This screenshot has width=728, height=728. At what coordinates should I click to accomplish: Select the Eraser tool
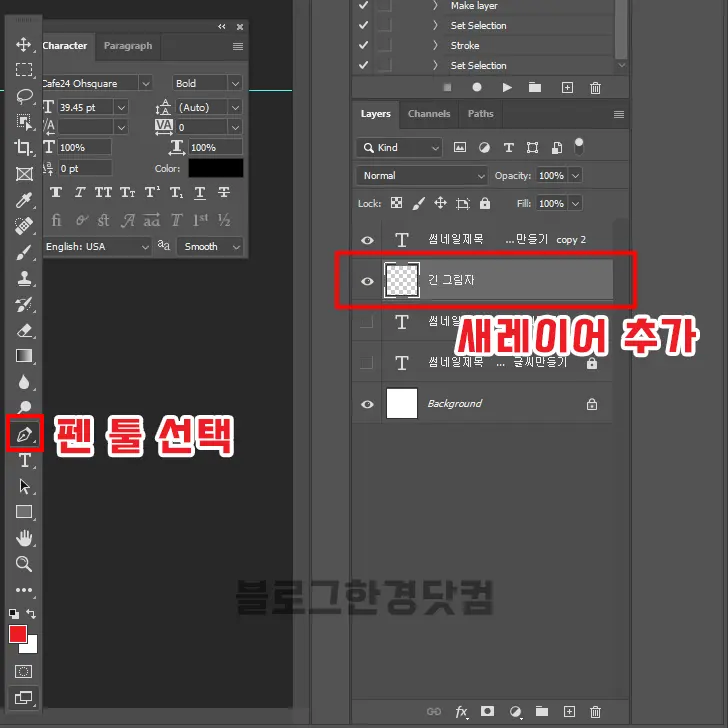[24, 331]
